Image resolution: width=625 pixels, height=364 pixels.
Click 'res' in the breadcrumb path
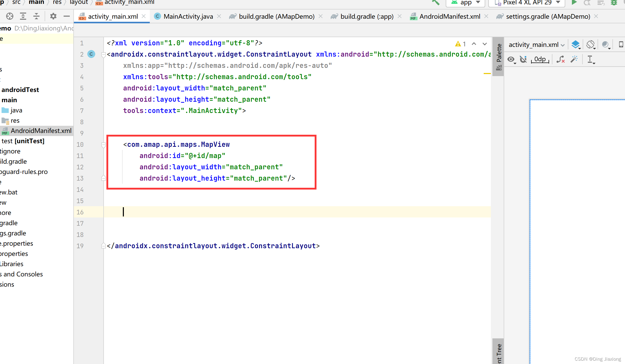(x=57, y=2)
